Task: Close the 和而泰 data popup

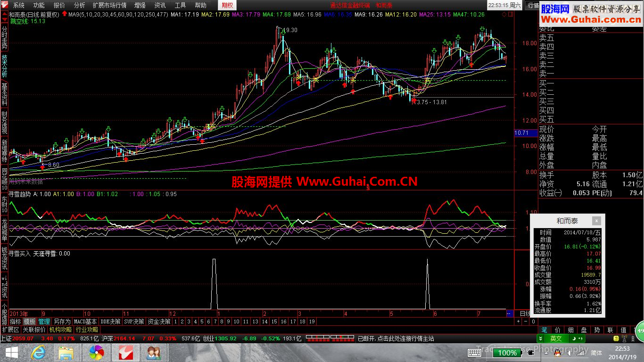Action: tap(596, 221)
